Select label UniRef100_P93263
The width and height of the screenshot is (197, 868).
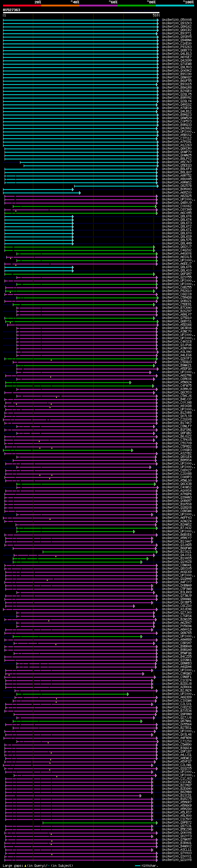pyautogui.click(x=177, y=47)
